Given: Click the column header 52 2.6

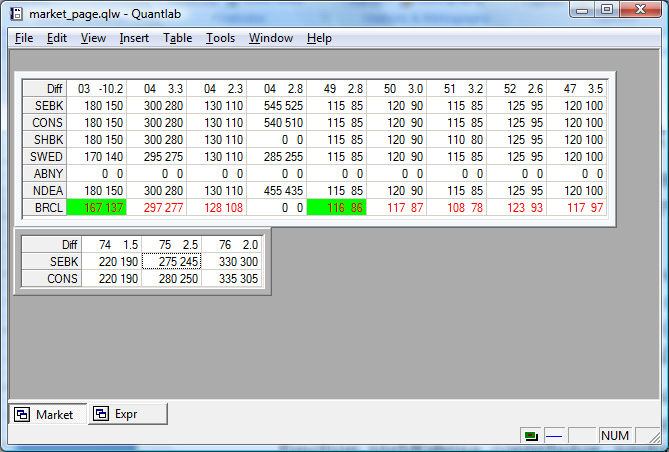Looking at the screenshot, I should click(517, 88).
